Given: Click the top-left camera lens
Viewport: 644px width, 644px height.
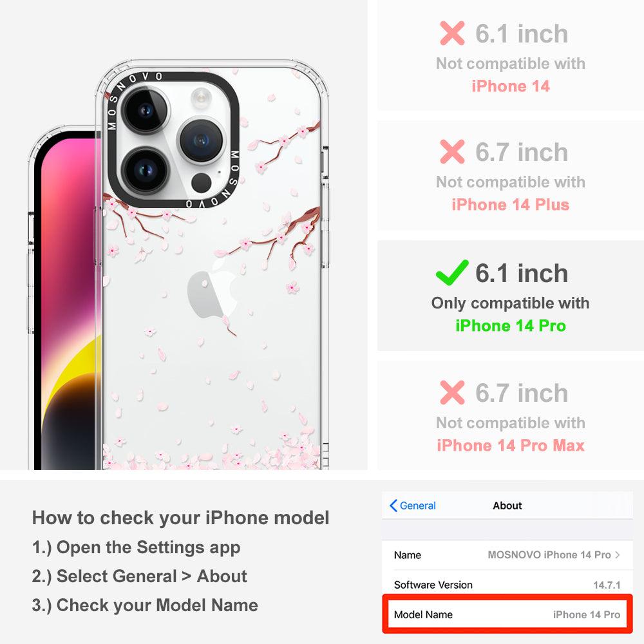Looking at the screenshot, I should [x=146, y=110].
